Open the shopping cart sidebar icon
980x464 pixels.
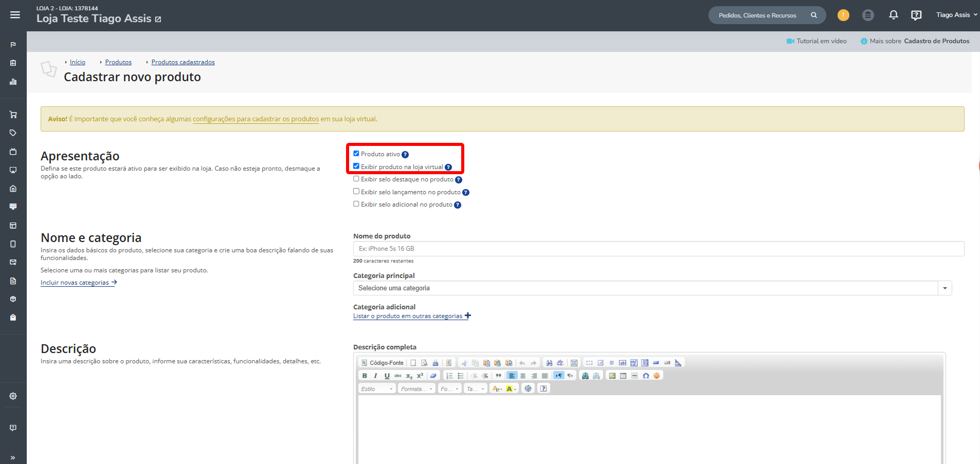(x=13, y=114)
